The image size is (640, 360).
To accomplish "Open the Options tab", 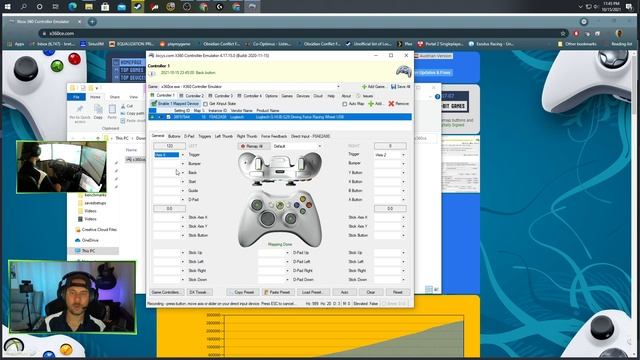I will tap(271, 96).
